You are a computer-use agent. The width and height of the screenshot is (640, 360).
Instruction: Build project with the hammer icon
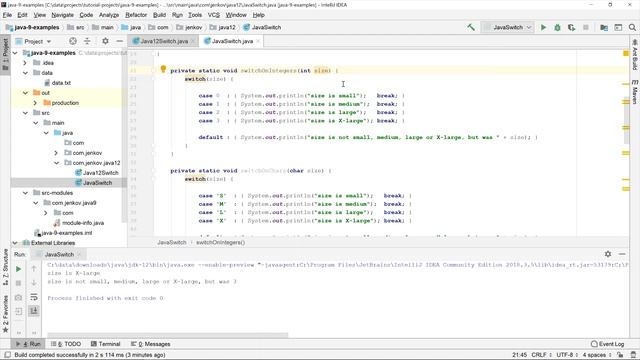tap(471, 27)
